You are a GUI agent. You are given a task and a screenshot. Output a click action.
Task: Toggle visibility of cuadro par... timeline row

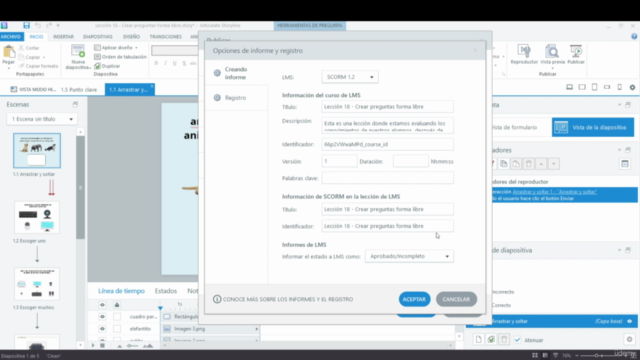click(102, 317)
